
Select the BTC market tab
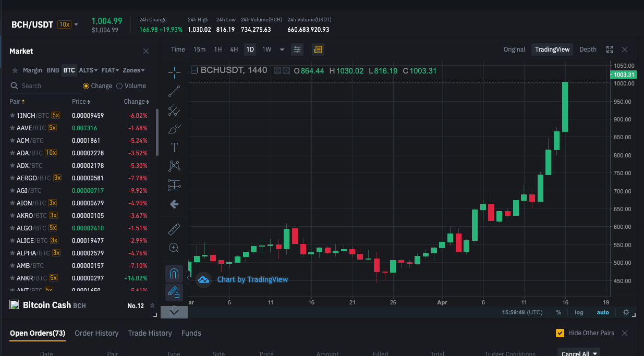[69, 70]
